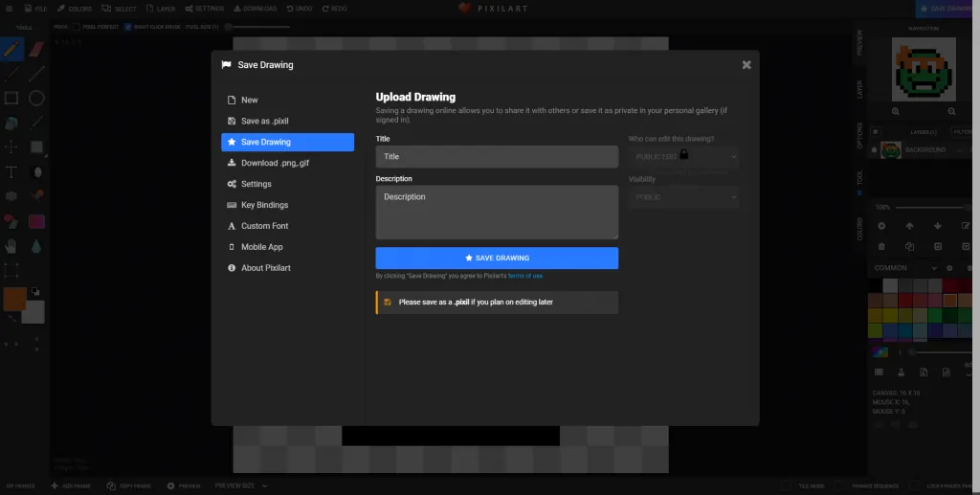This screenshot has height=495, width=980.
Task: Move layer up arrow icon
Action: point(909,226)
